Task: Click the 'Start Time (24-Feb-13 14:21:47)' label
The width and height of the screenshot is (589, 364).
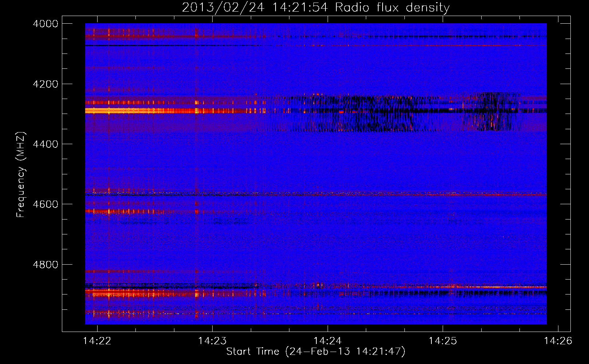Action: (x=316, y=352)
